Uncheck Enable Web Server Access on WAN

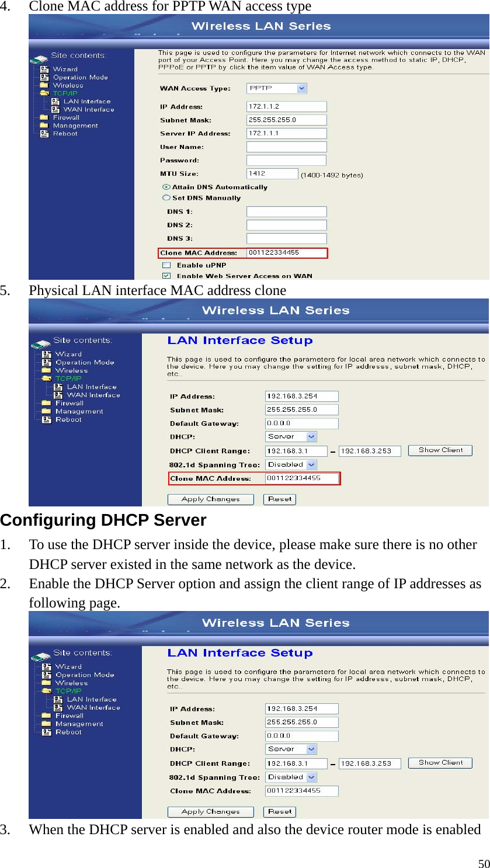pos(166,276)
